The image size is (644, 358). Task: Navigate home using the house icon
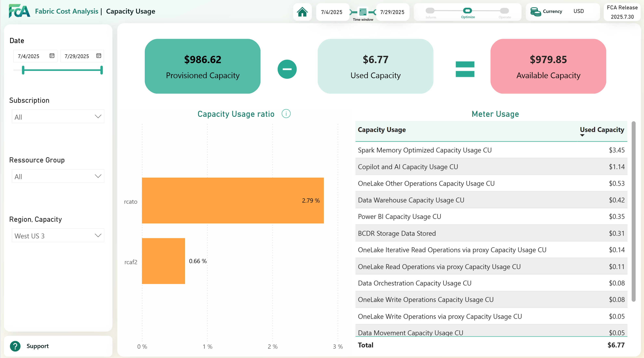[302, 12]
